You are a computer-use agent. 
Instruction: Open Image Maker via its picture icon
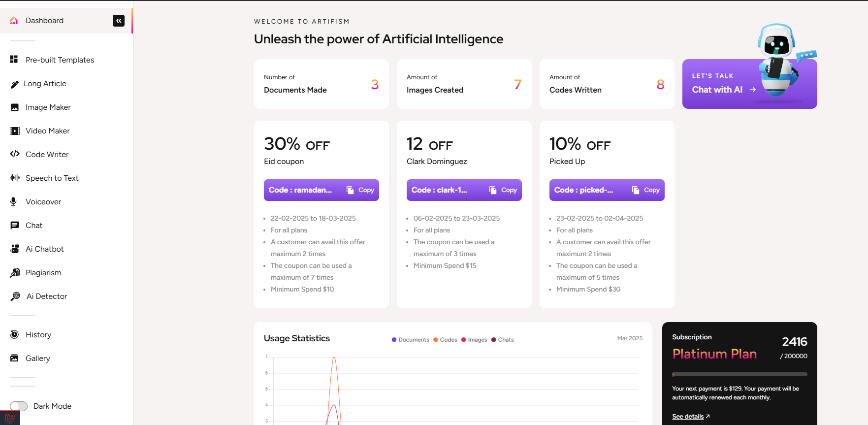tap(15, 107)
